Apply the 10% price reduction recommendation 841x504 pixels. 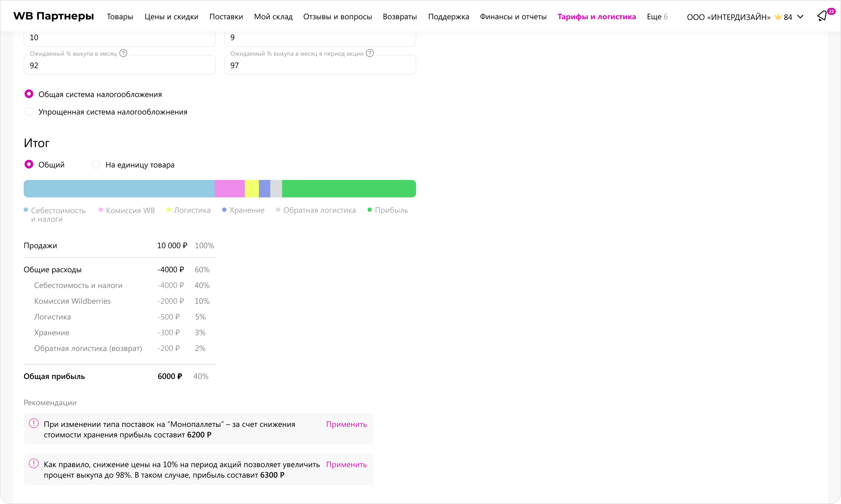[x=346, y=465]
